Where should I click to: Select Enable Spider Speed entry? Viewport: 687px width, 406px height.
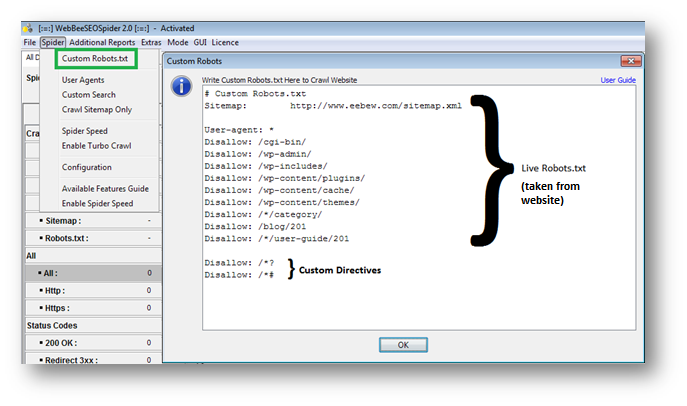point(97,204)
